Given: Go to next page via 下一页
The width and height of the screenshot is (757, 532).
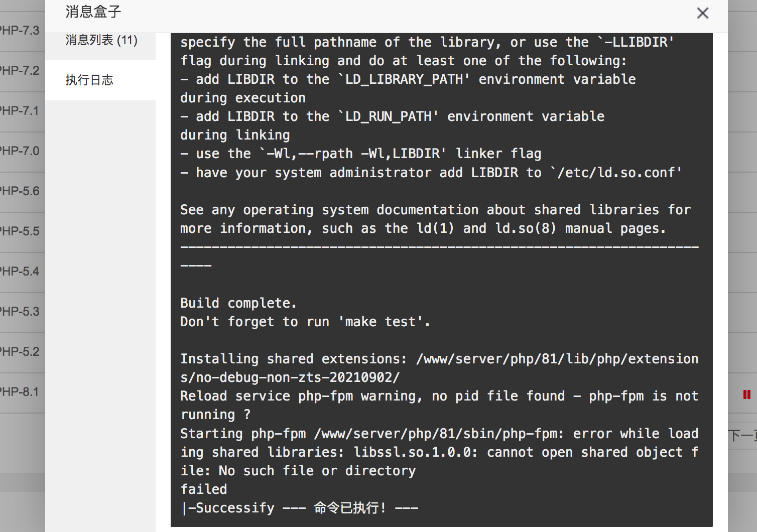Looking at the screenshot, I should pyautogui.click(x=743, y=435).
